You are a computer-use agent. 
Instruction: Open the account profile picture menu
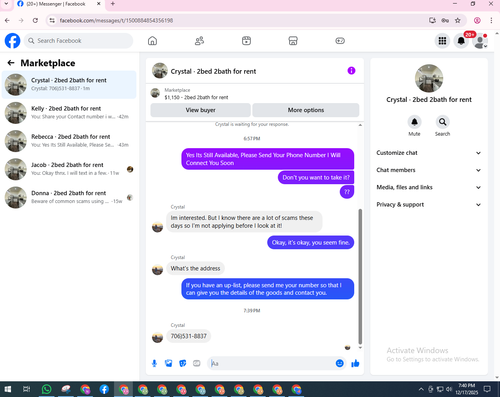pyautogui.click(x=480, y=41)
